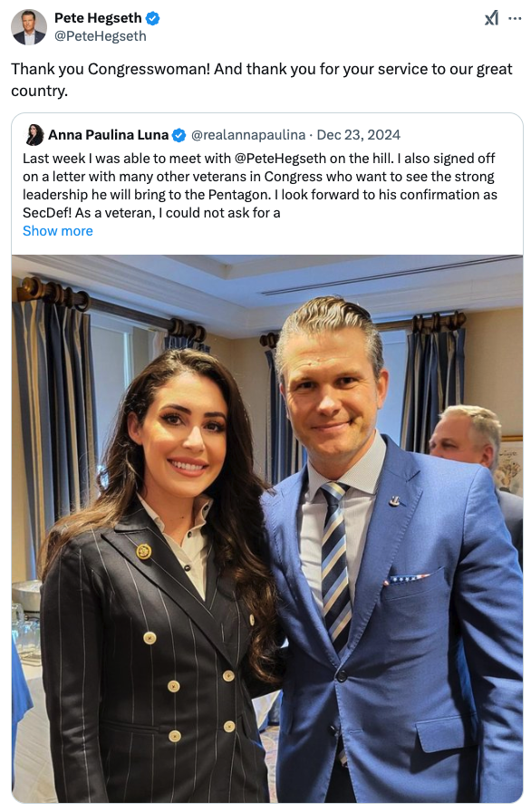Open the @PeteHegseth handle under the name

point(101,36)
